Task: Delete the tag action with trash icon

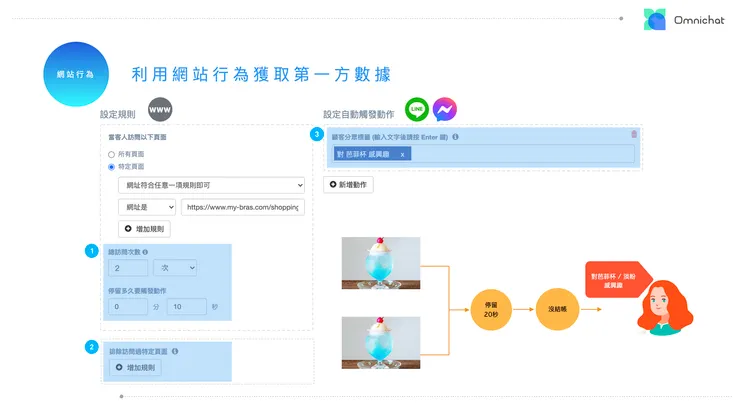Action: pyautogui.click(x=634, y=134)
